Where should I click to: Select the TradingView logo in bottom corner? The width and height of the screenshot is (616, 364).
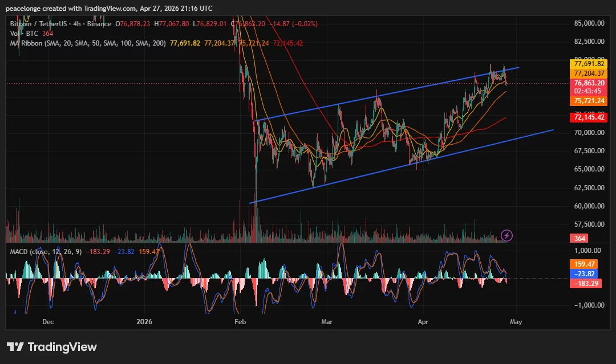coord(51,347)
